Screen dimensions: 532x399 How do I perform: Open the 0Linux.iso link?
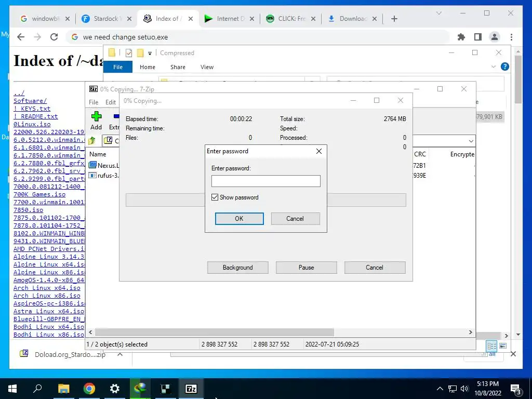tap(32, 124)
